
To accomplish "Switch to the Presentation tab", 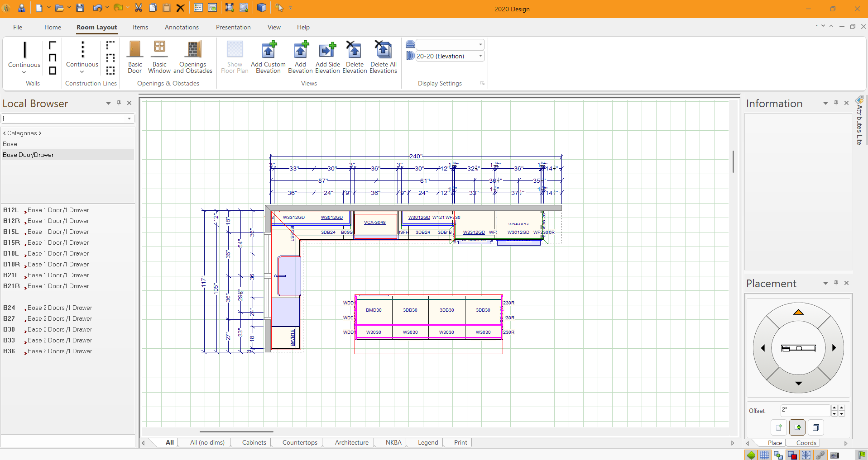I will [233, 27].
